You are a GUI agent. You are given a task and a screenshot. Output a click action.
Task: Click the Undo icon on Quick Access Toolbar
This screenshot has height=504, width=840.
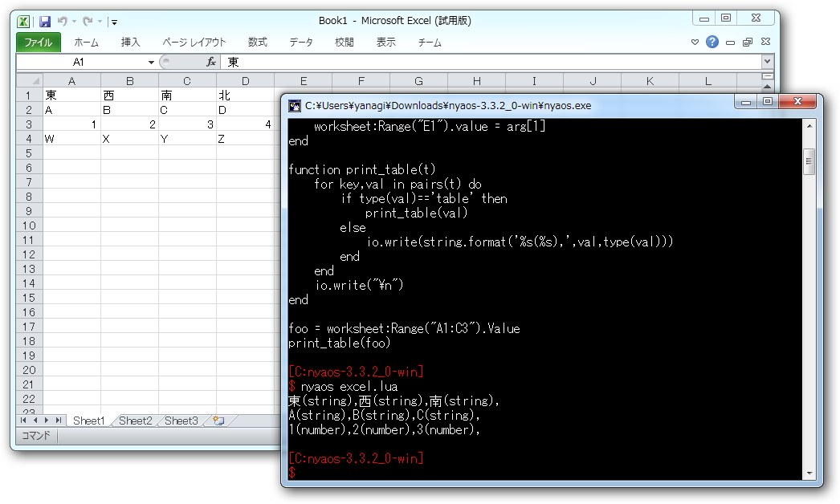pos(63,22)
